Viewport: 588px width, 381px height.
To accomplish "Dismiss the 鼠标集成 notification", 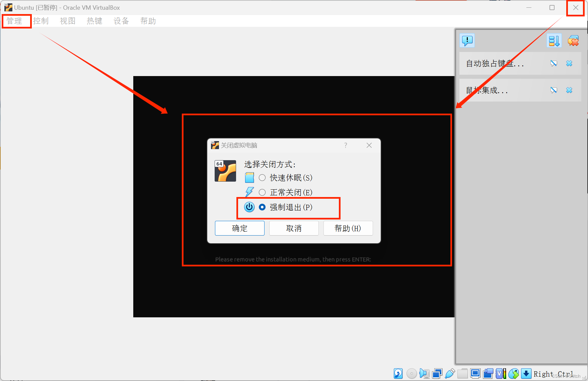I will [569, 90].
